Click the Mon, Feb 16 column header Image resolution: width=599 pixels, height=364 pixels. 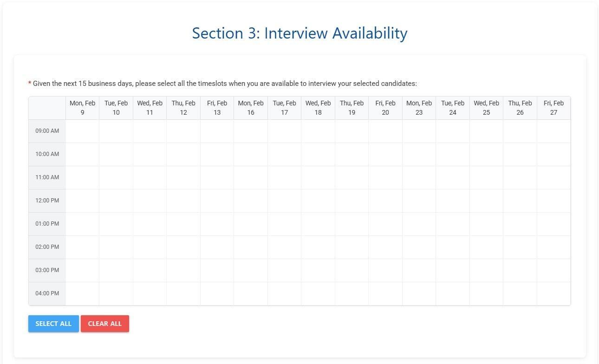(x=251, y=108)
